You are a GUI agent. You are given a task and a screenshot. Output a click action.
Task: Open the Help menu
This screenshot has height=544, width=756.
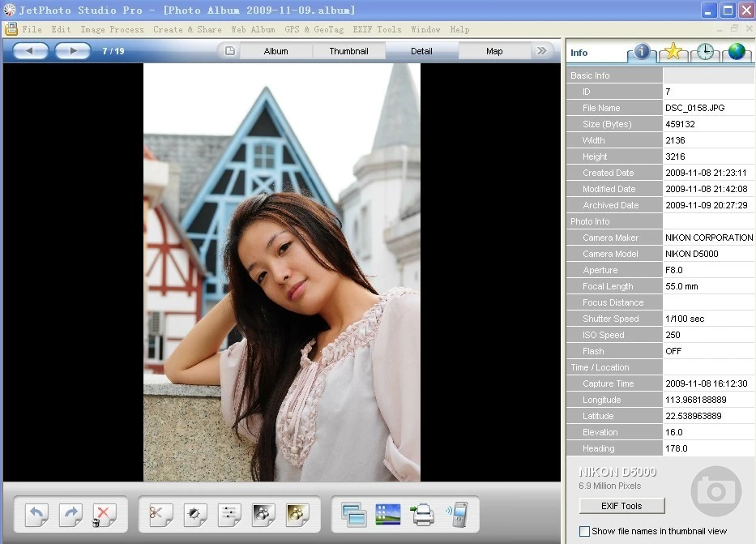459,29
